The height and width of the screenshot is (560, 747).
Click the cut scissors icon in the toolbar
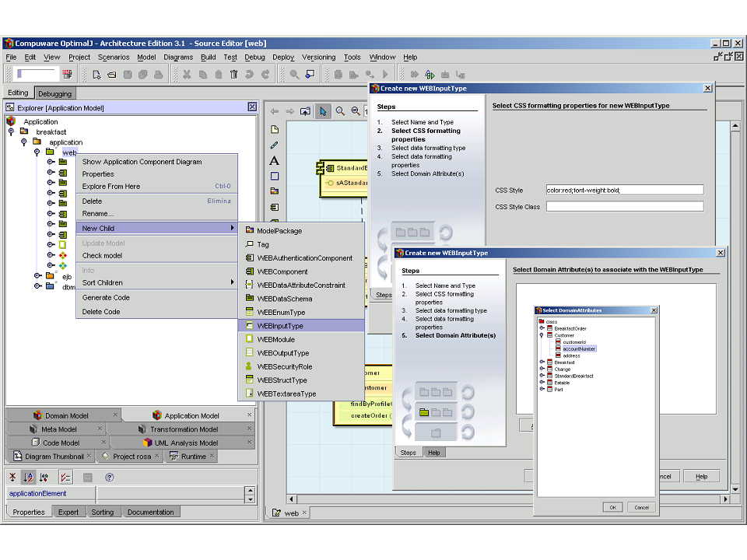(187, 75)
